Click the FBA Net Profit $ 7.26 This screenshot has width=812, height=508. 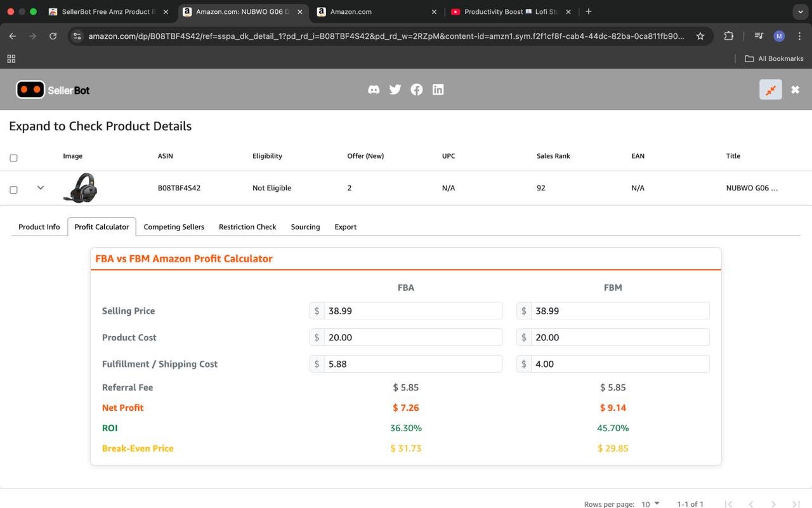[x=406, y=408]
